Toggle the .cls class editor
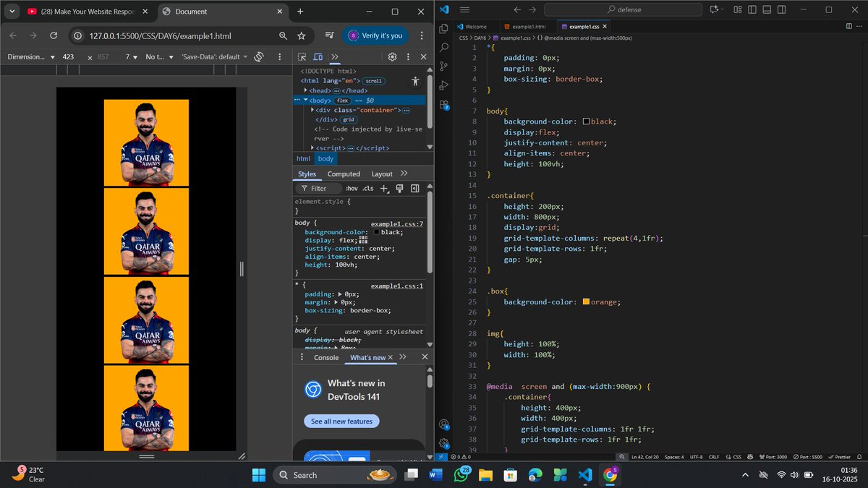868x488 pixels. pyautogui.click(x=368, y=188)
